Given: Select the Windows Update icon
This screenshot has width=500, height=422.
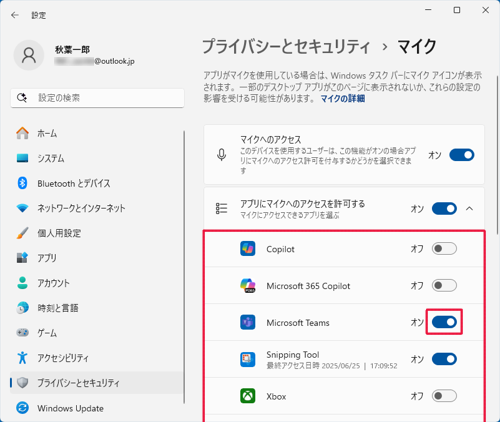Looking at the screenshot, I should [x=22, y=408].
